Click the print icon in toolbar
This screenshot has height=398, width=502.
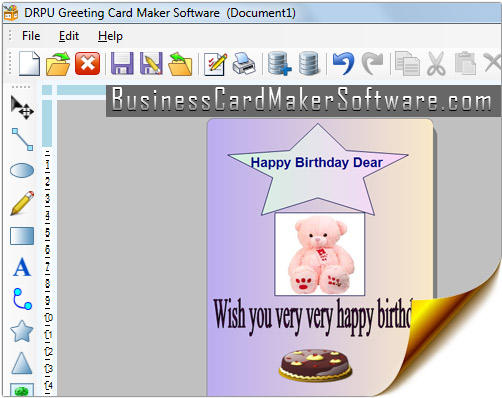click(244, 63)
